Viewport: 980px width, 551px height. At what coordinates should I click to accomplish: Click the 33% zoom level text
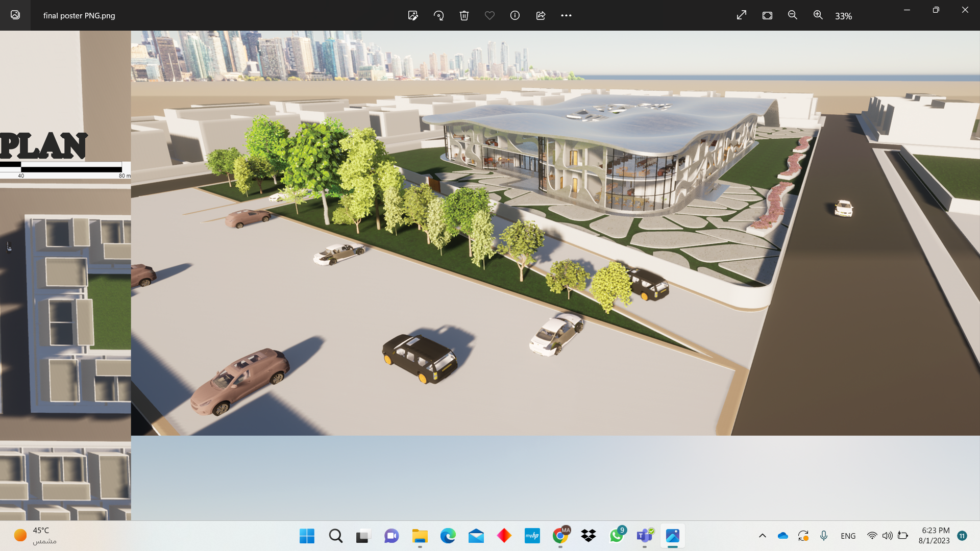pos(843,16)
